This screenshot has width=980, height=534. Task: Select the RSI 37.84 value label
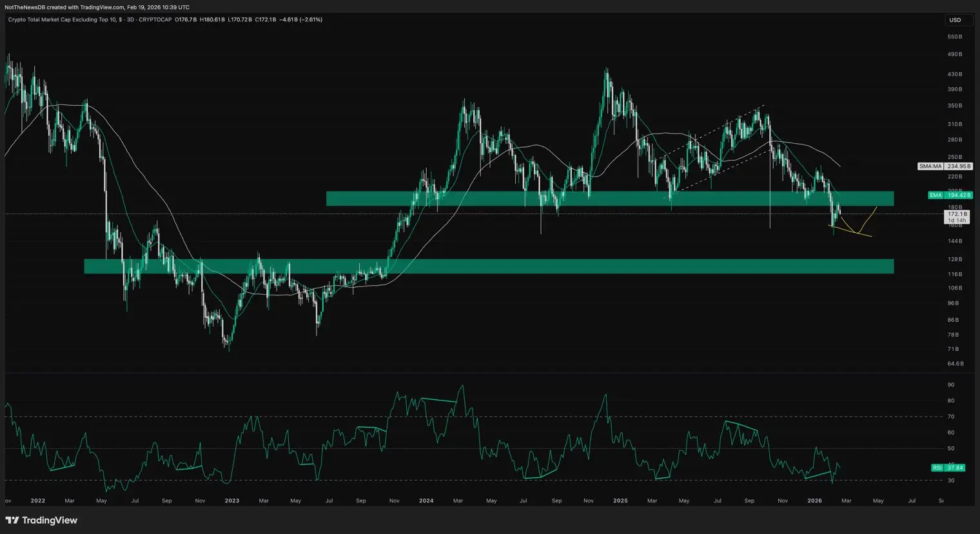pyautogui.click(x=948, y=468)
